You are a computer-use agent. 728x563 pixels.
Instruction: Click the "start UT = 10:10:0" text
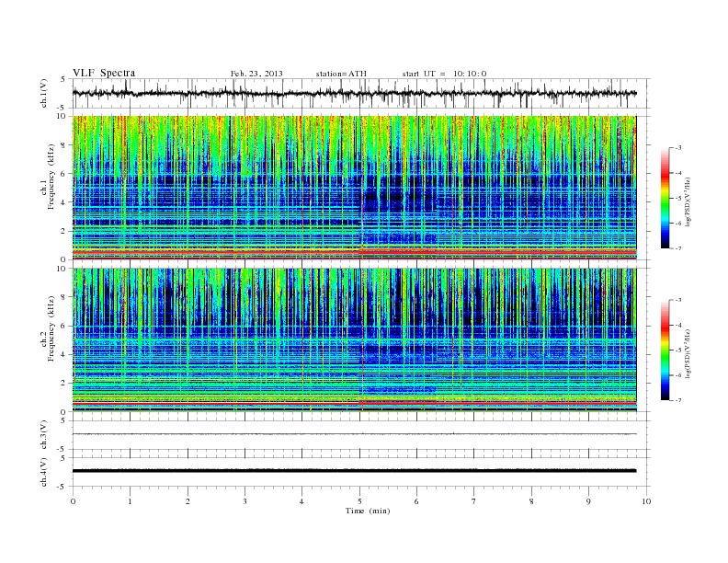click(444, 74)
